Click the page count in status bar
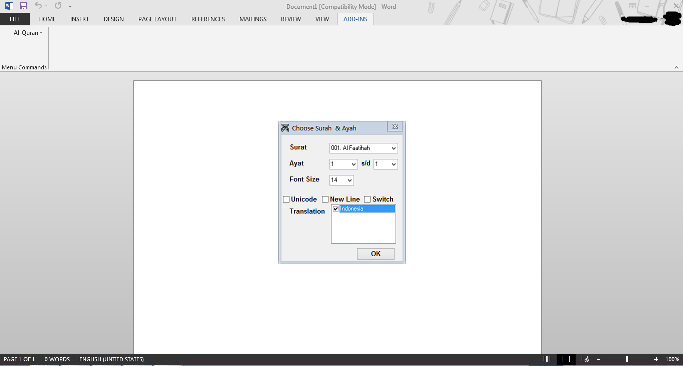This screenshot has width=683, height=366. tap(19, 359)
